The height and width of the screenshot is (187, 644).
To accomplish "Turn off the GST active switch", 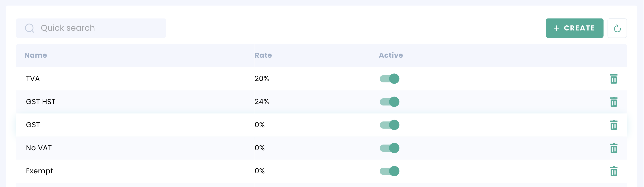I will pyautogui.click(x=389, y=125).
